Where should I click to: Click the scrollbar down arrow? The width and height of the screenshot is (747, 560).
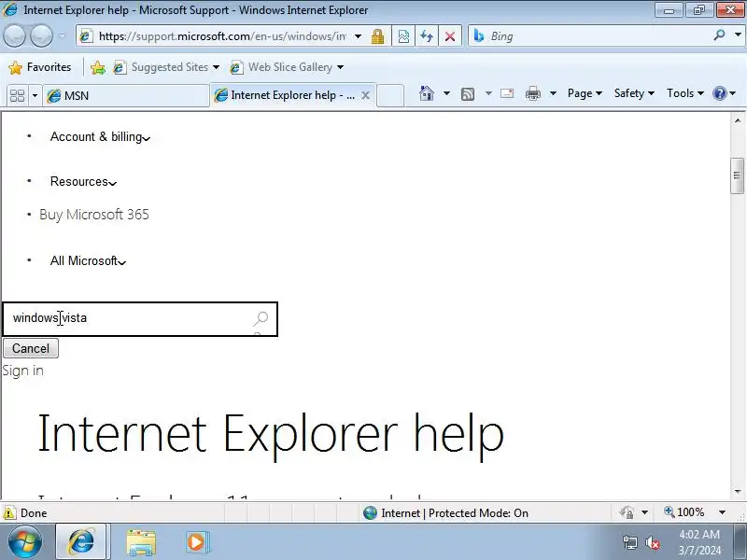pyautogui.click(x=737, y=492)
